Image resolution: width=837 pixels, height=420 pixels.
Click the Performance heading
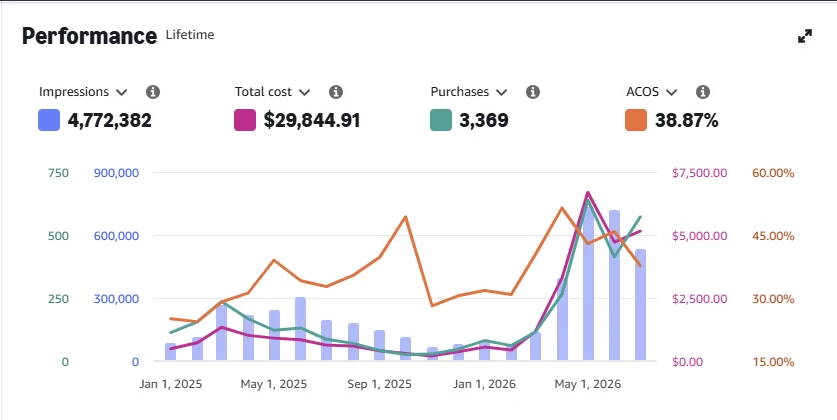coord(90,36)
